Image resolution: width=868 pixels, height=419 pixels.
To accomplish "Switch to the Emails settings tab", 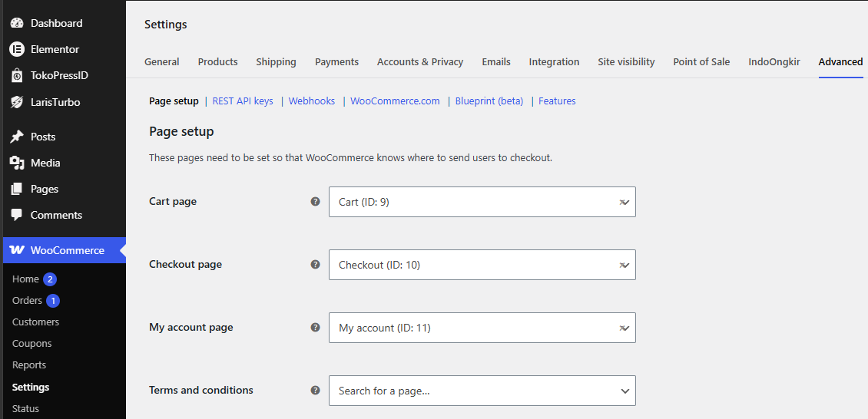I will click(496, 62).
